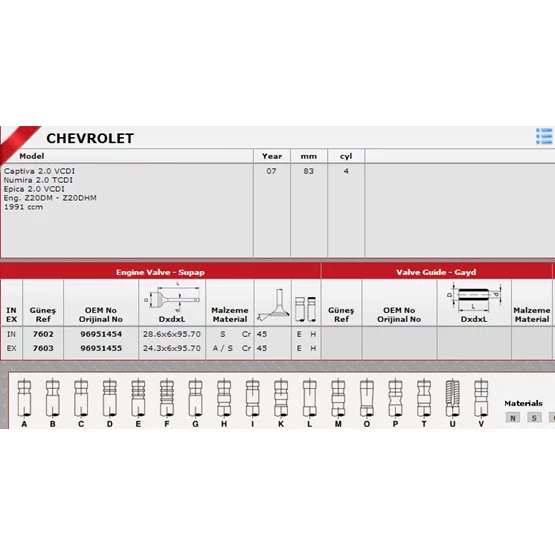Select valve stem type B icon

click(x=52, y=398)
